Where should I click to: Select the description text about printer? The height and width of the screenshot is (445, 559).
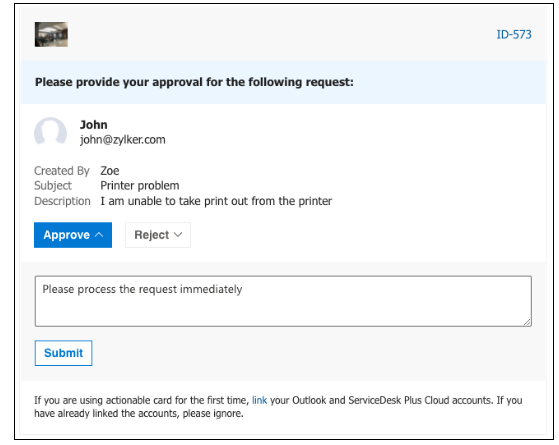(216, 201)
